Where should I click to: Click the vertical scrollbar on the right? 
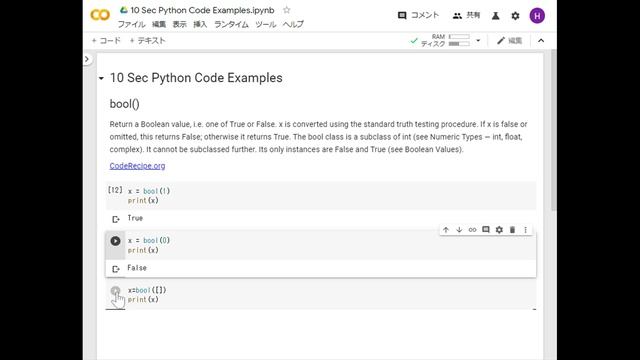click(x=553, y=131)
